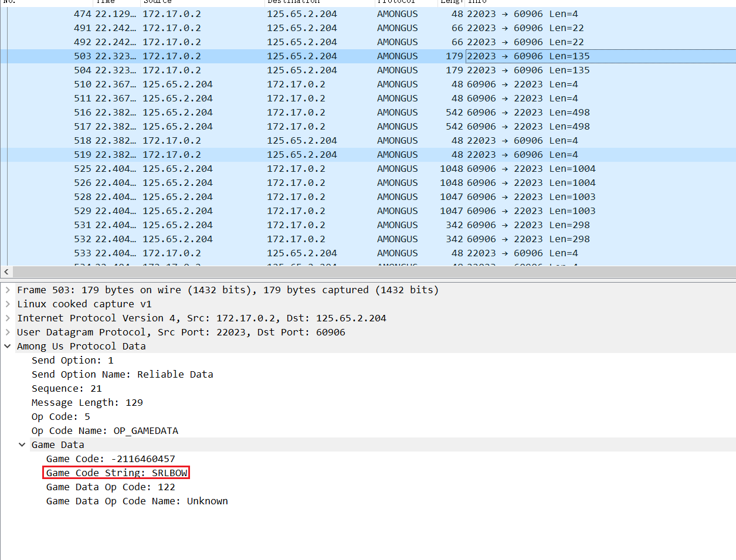Select packet 516 with Len=498
This screenshot has height=560, width=736.
click(368, 113)
